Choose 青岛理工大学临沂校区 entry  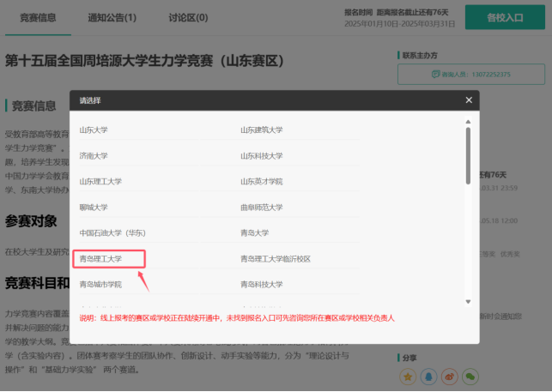click(276, 259)
